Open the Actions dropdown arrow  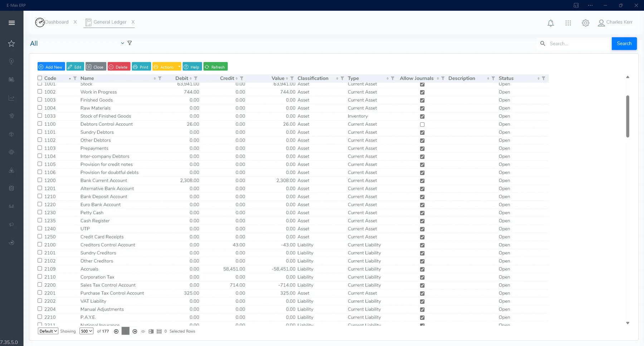tap(179, 66)
